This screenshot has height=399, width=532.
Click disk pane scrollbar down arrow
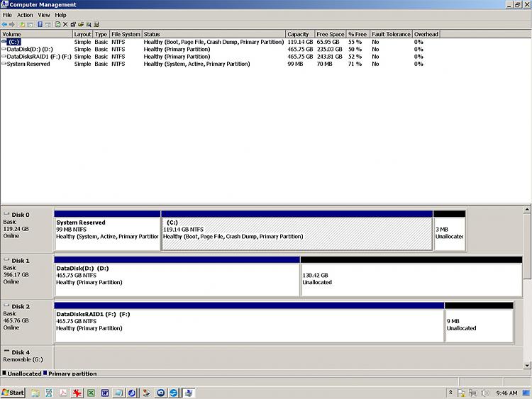point(527,366)
